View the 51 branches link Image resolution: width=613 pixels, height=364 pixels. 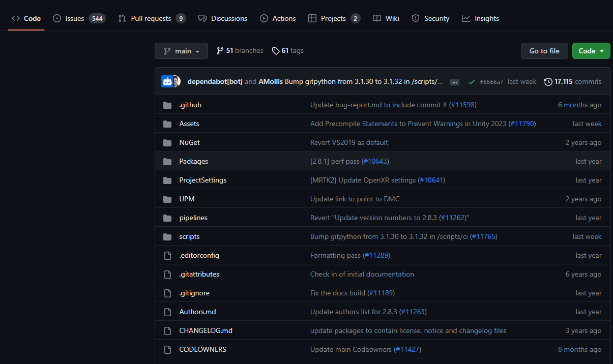240,51
